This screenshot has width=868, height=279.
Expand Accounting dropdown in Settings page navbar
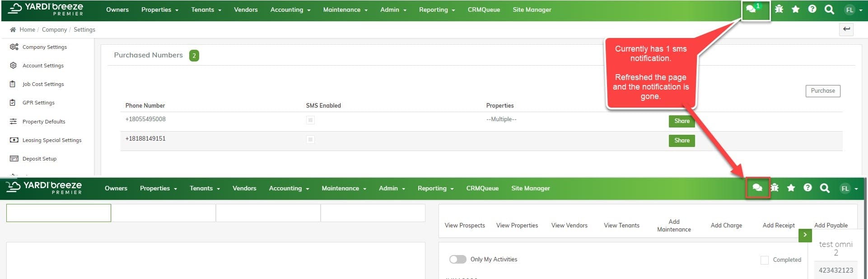(x=290, y=9)
